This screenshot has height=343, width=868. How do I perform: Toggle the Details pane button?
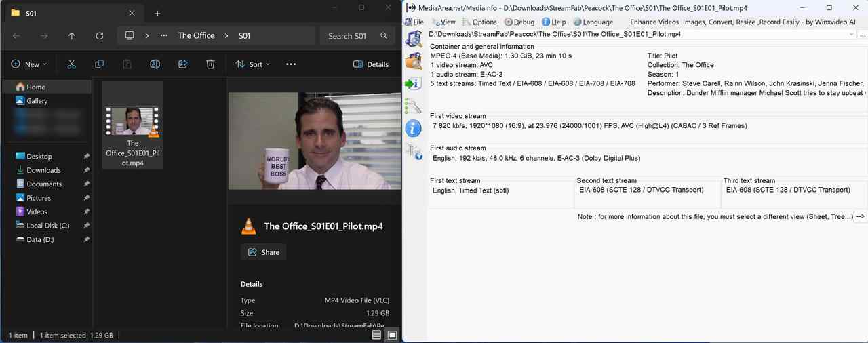[371, 64]
